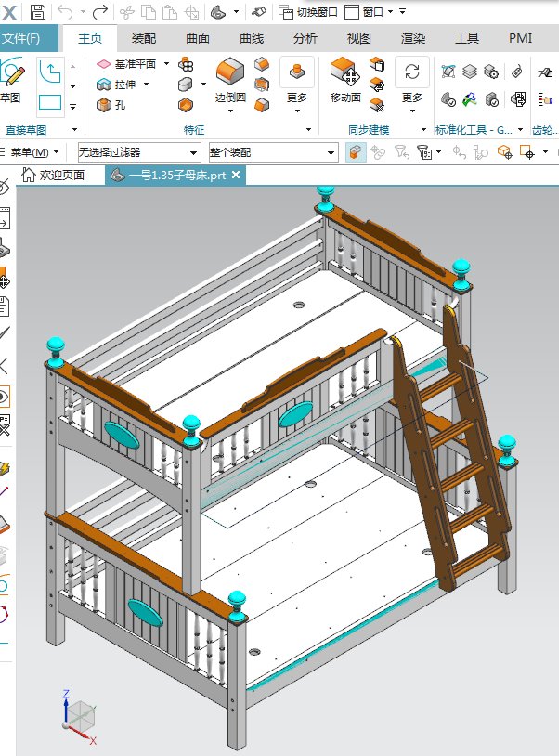Viewport: 559px width, 756px height.
Task: Toggle the orange cube selection type button
Action: pyautogui.click(x=355, y=152)
